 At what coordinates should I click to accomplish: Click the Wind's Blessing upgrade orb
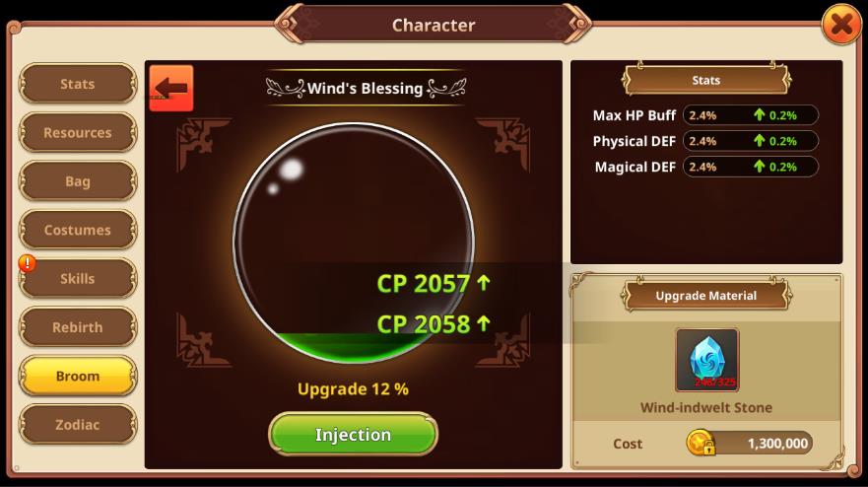click(353, 243)
